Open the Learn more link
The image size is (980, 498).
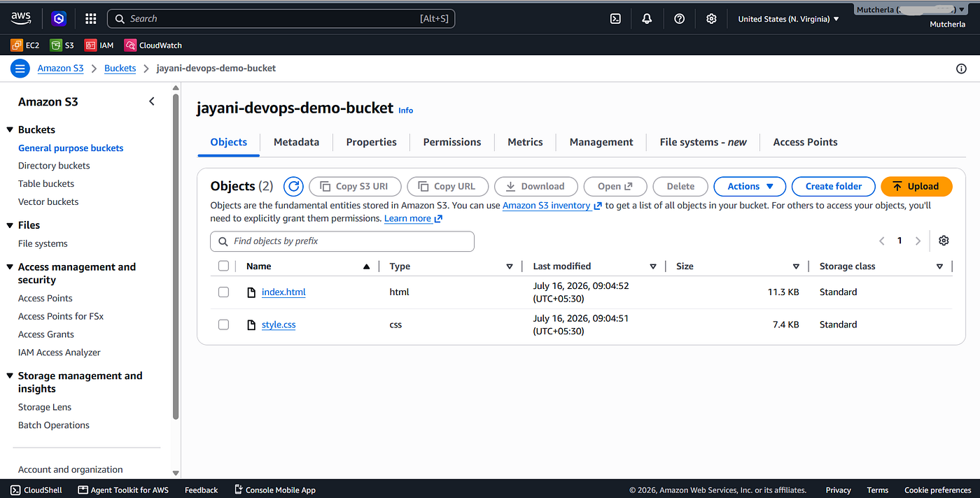coord(413,218)
